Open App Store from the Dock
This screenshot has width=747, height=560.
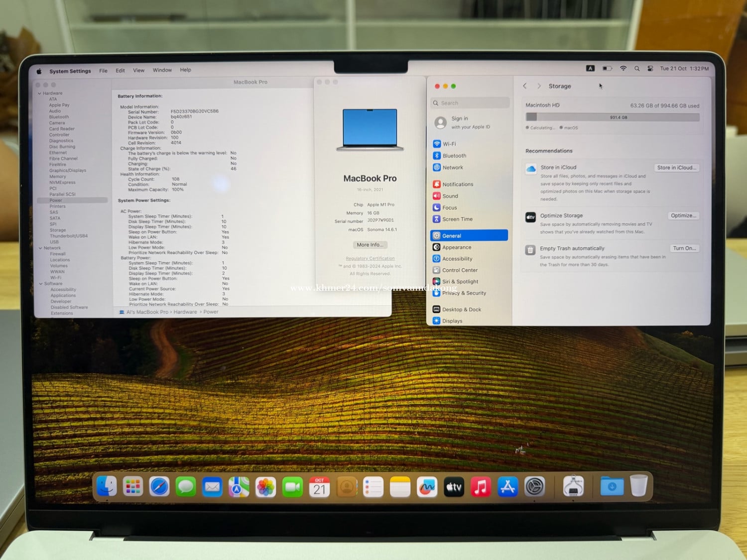pos(507,487)
